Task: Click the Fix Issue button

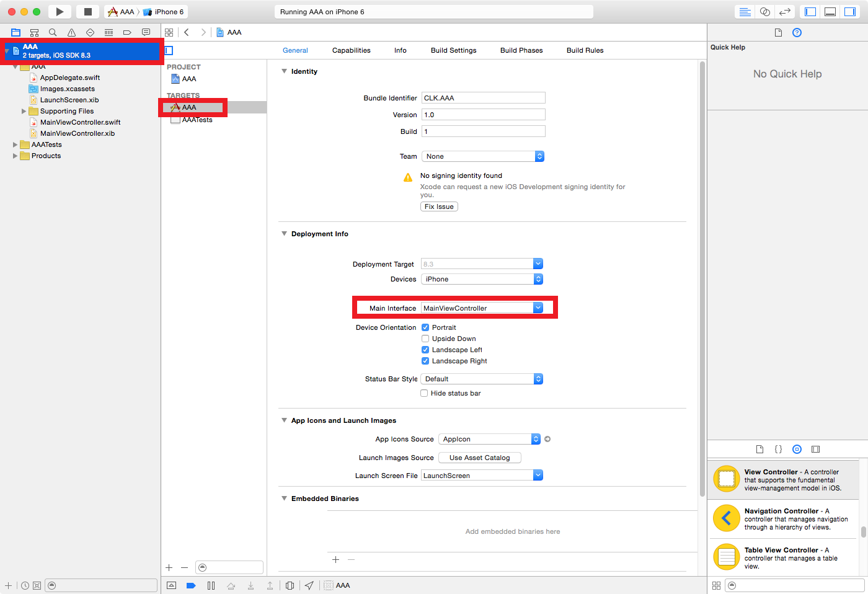Action: [x=439, y=206]
